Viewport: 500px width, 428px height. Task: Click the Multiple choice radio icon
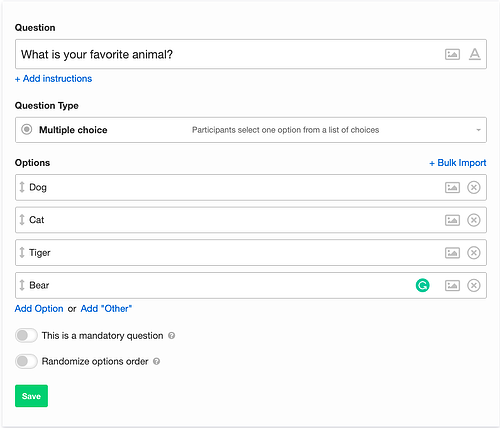(x=27, y=129)
